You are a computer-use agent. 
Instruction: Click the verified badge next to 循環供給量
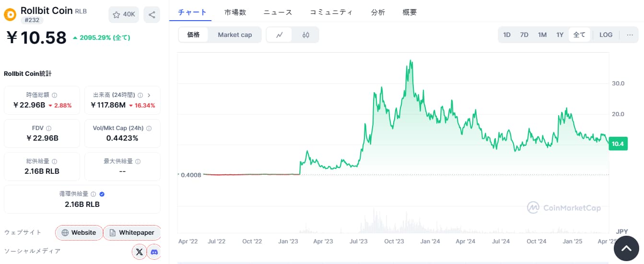pyautogui.click(x=102, y=194)
